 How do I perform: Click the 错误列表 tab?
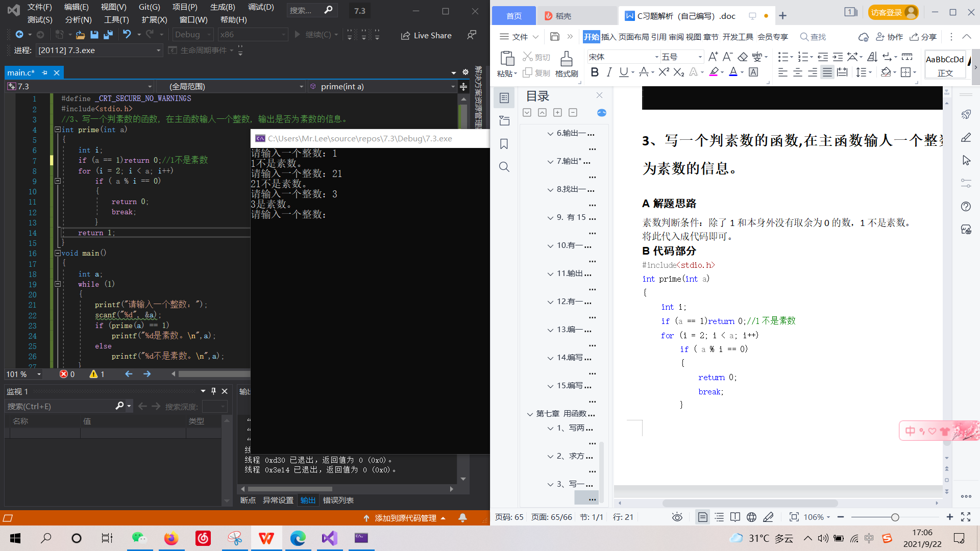coord(338,500)
